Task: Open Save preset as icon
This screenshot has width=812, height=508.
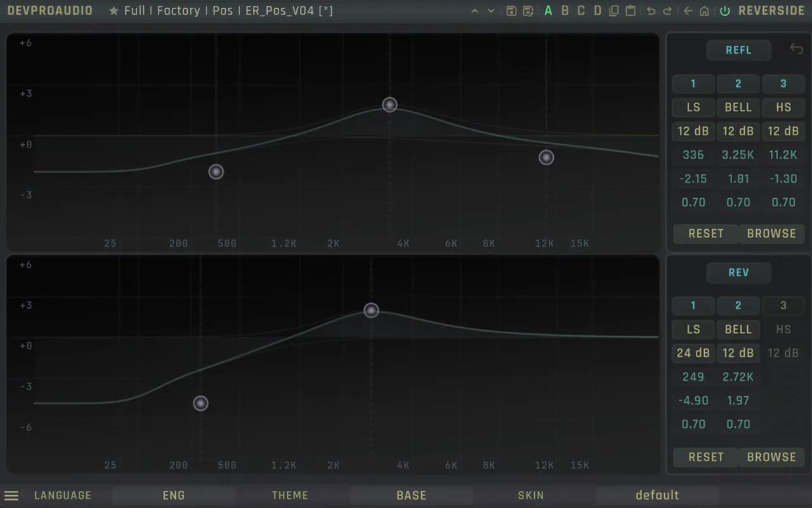Action: 528,11
